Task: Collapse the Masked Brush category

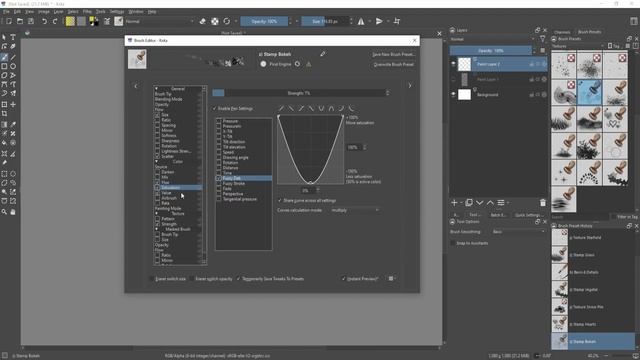Action: 156,229
